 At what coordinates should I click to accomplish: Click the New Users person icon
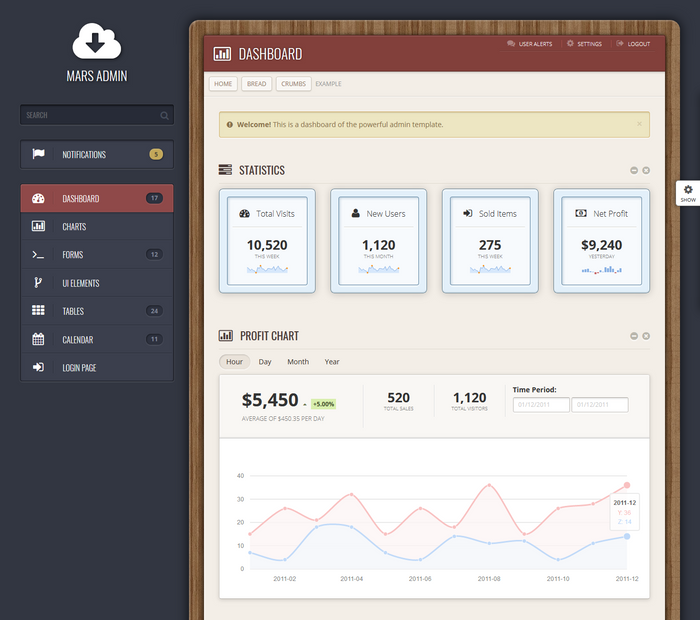tap(355, 213)
